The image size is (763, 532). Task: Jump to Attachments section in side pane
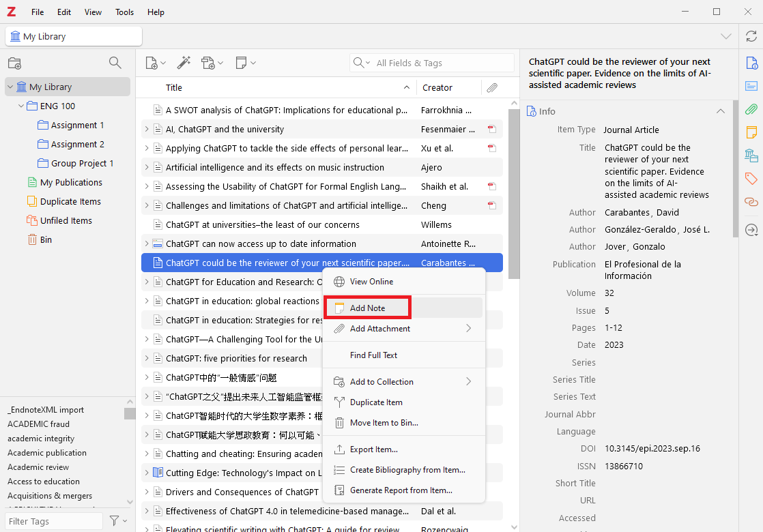[751, 109]
